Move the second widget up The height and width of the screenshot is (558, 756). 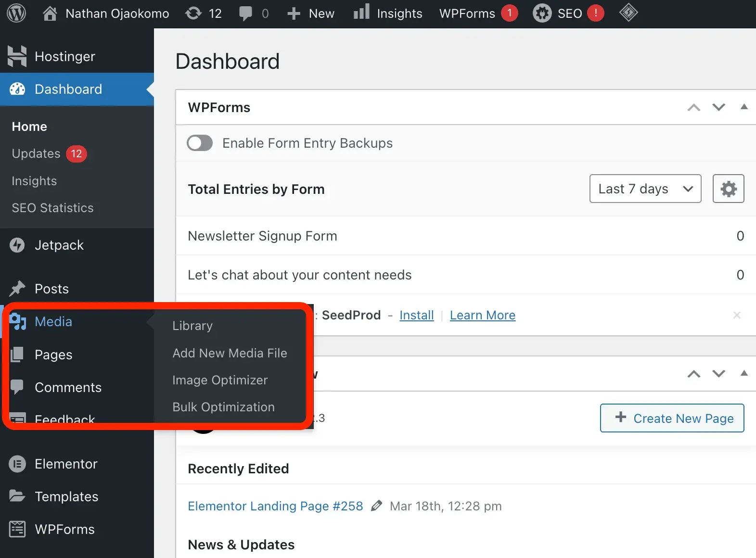point(693,374)
